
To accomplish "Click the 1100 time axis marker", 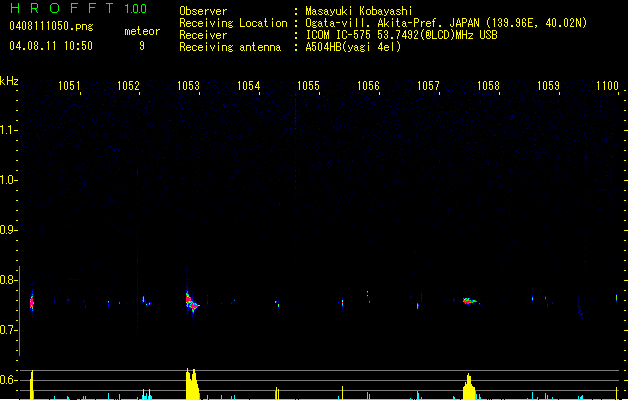I will pyautogui.click(x=607, y=86).
